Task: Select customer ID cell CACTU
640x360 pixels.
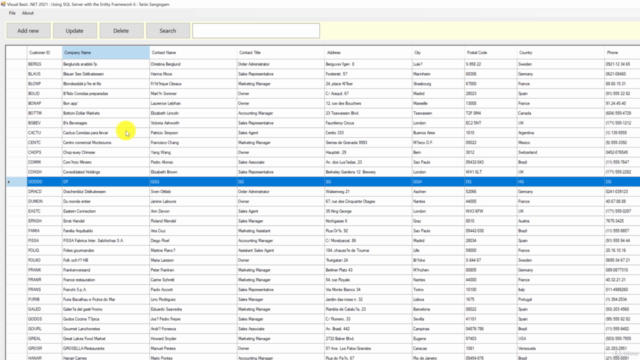Action: [44, 133]
